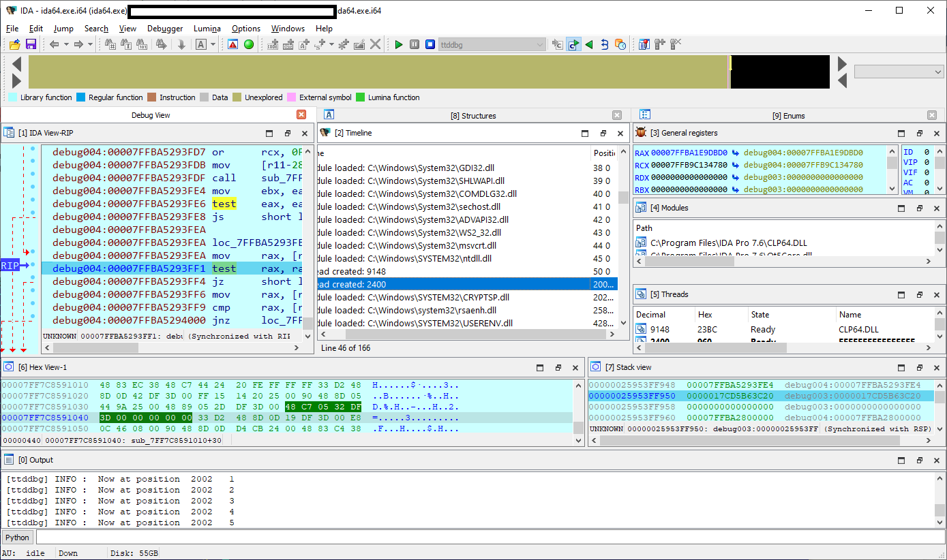947x560 pixels.
Task: Click the Pause process icon
Action: click(x=415, y=44)
